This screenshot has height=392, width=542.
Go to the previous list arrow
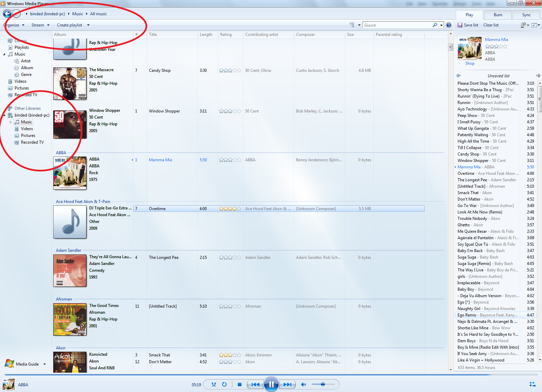pyautogui.click(x=459, y=76)
